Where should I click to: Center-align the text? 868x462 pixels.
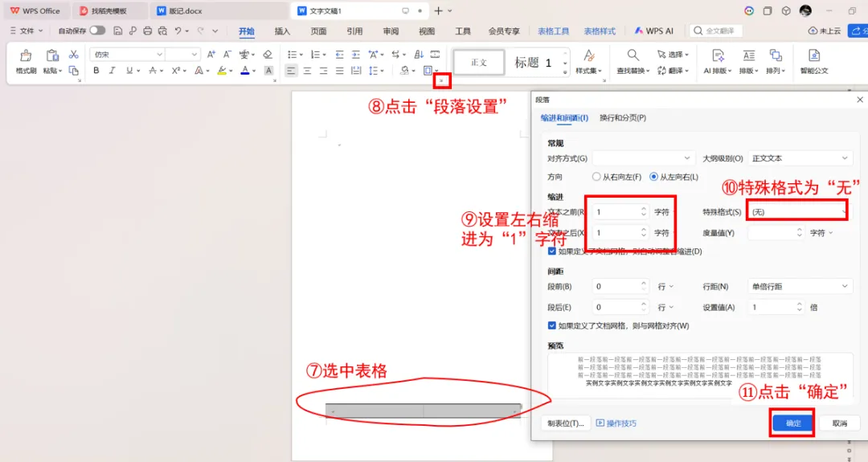tap(307, 70)
